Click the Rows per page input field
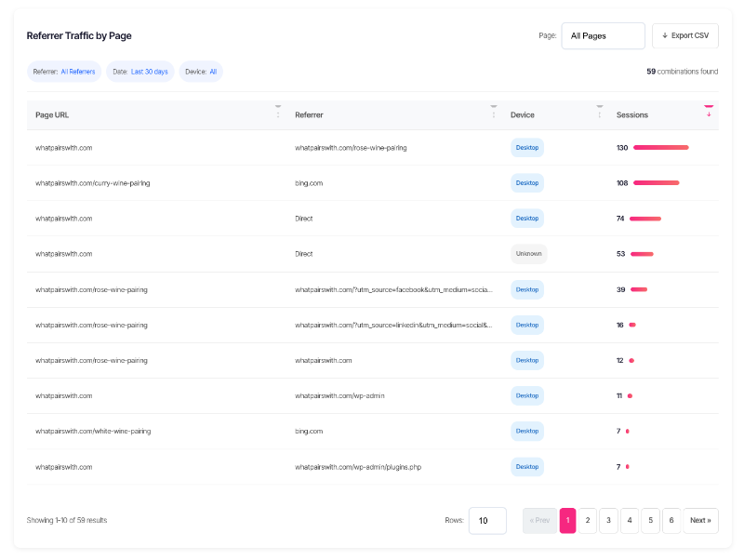Viewport: 744px width, 560px height. [x=487, y=521]
